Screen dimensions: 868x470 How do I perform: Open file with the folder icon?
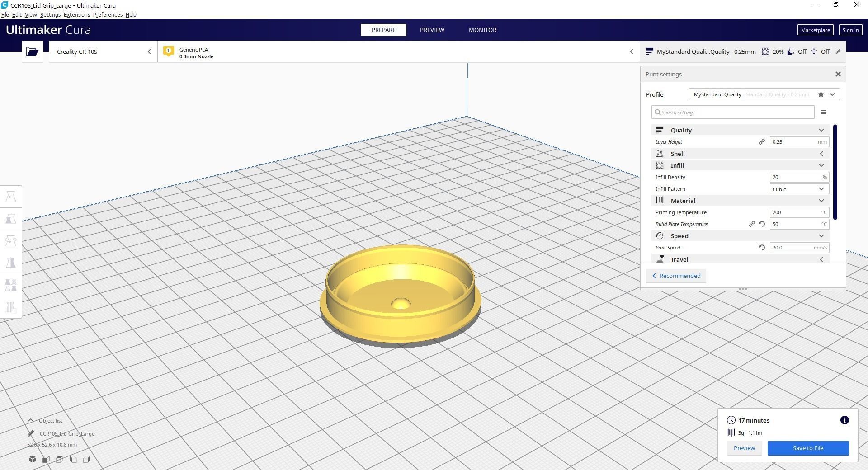point(32,52)
